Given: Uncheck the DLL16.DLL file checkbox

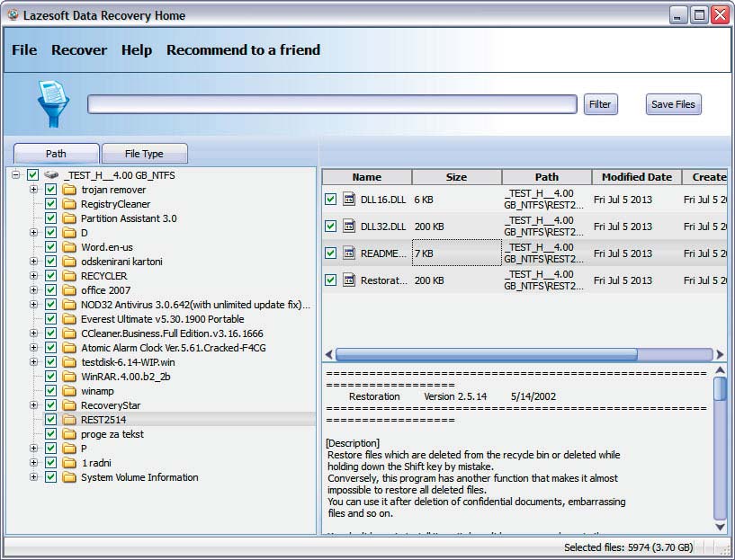Looking at the screenshot, I should point(330,199).
